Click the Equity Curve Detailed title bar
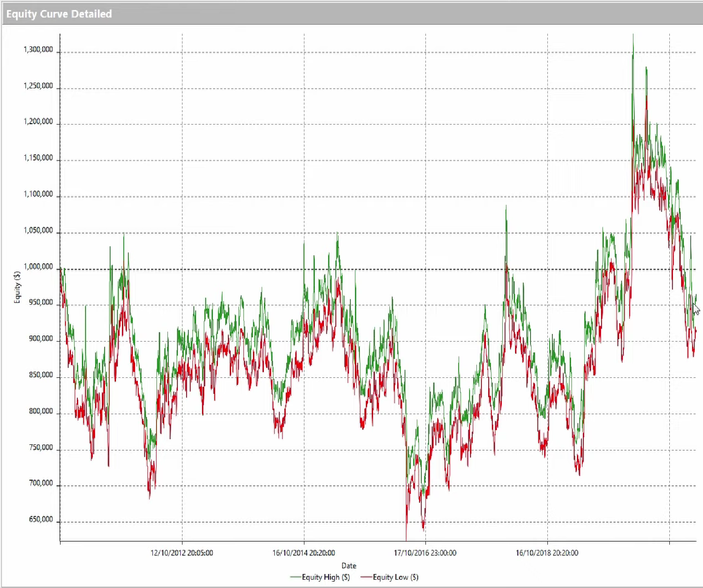Screen dimensions: 703x588 60,14
